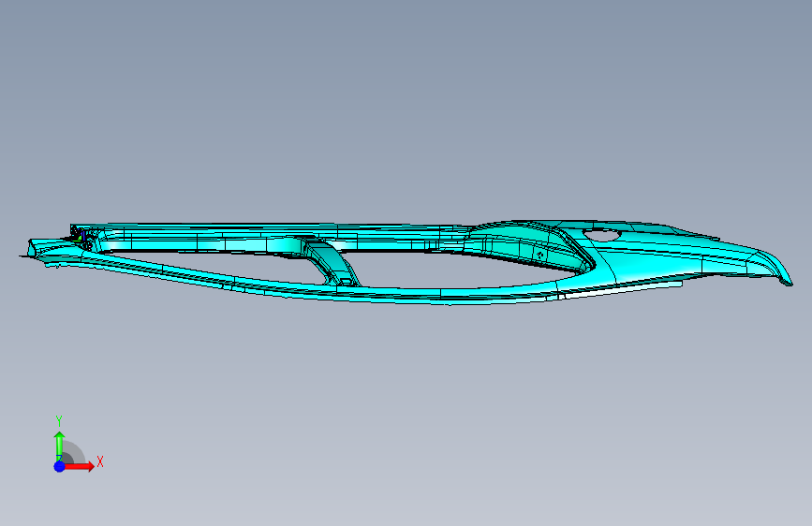
Task: Click the red X label of the triad
Action: (x=100, y=461)
